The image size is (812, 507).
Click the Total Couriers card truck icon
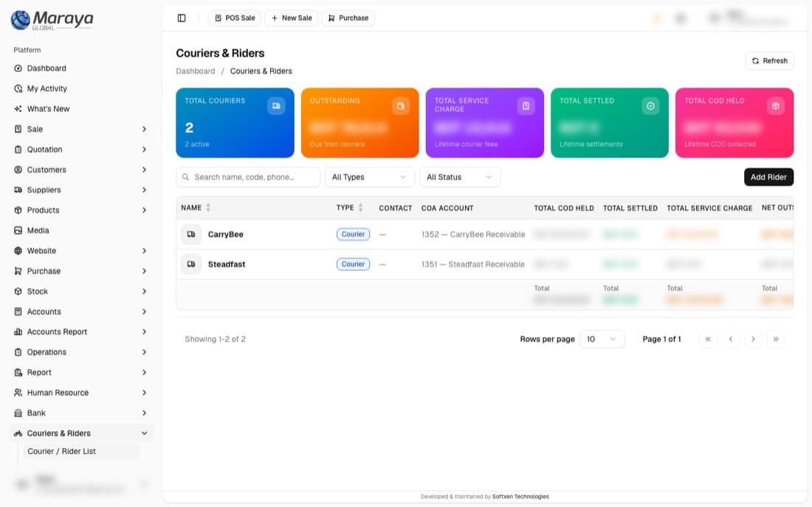[276, 106]
